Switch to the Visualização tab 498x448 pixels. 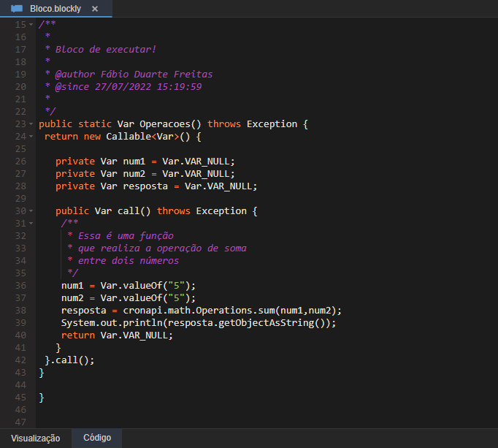pos(36,438)
